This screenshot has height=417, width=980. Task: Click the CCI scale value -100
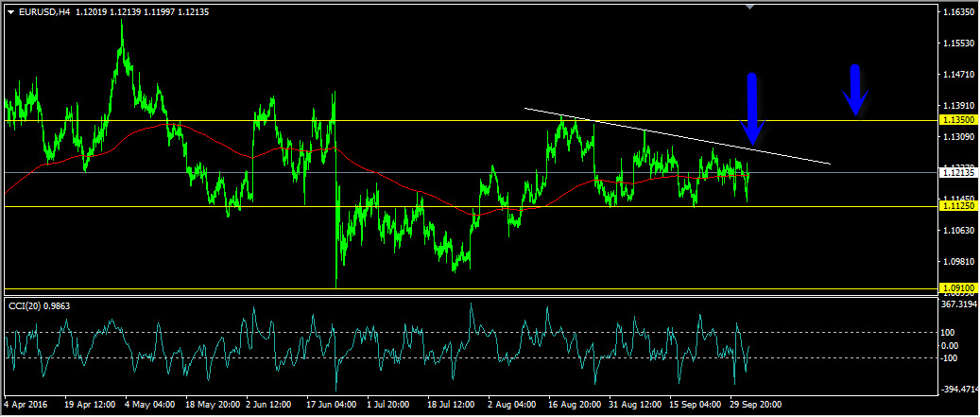pyautogui.click(x=952, y=357)
